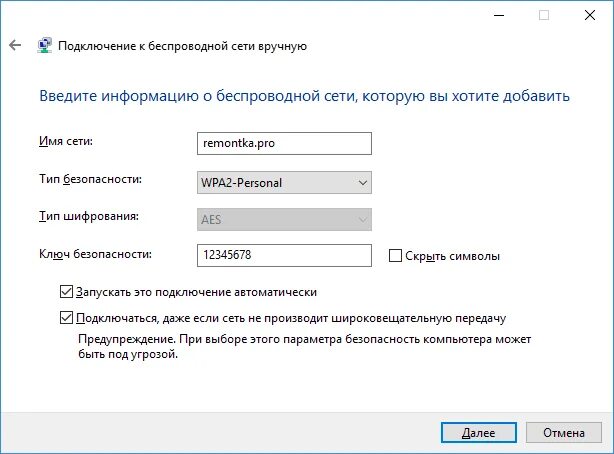Minimize the wireless setup dialog
614x454 pixels.
coord(499,16)
